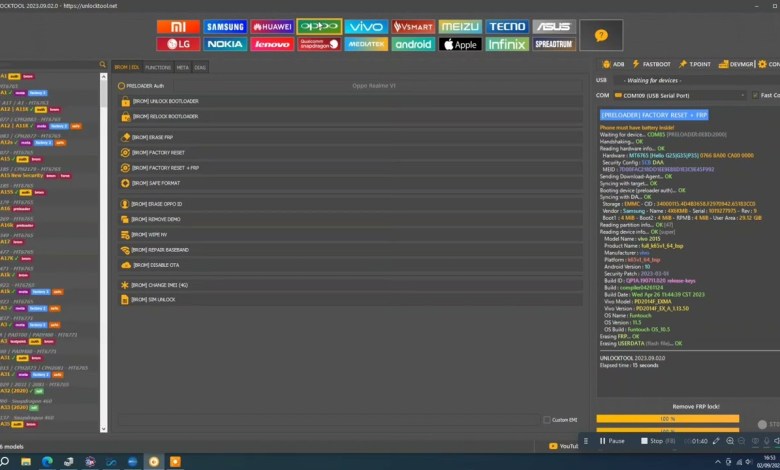The image size is (780, 470).
Task: Select the PRELOADER Auth radio option
Action: [123, 86]
